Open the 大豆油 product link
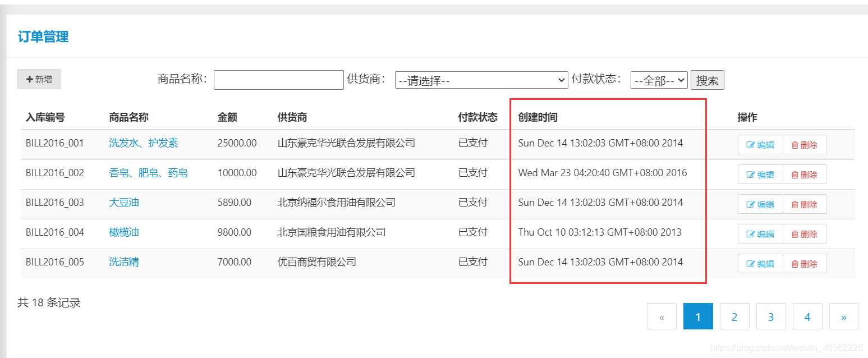 point(124,203)
